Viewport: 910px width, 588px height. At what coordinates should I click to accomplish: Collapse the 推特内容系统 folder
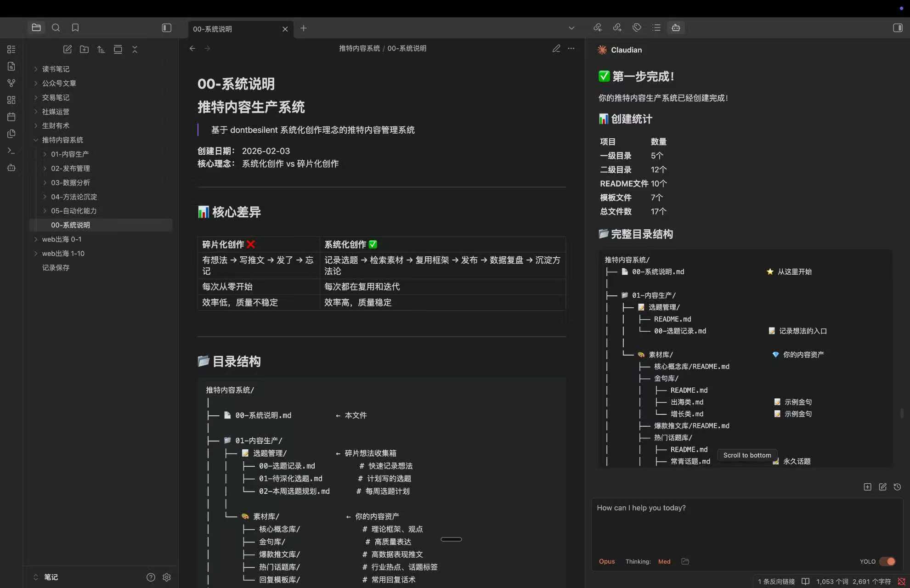pos(62,140)
